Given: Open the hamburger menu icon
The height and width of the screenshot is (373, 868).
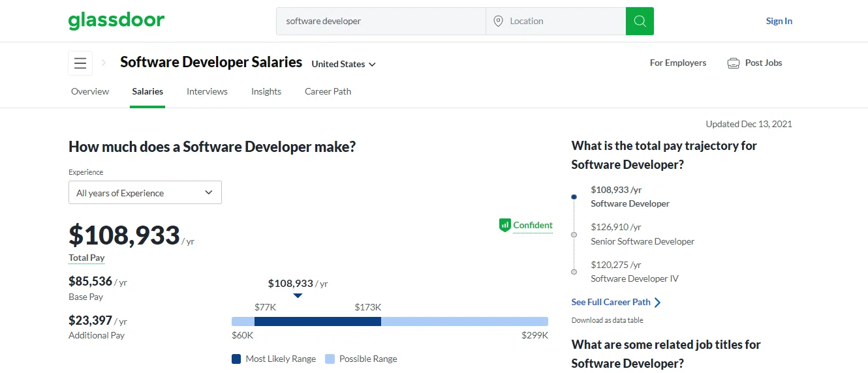Looking at the screenshot, I should coord(80,63).
